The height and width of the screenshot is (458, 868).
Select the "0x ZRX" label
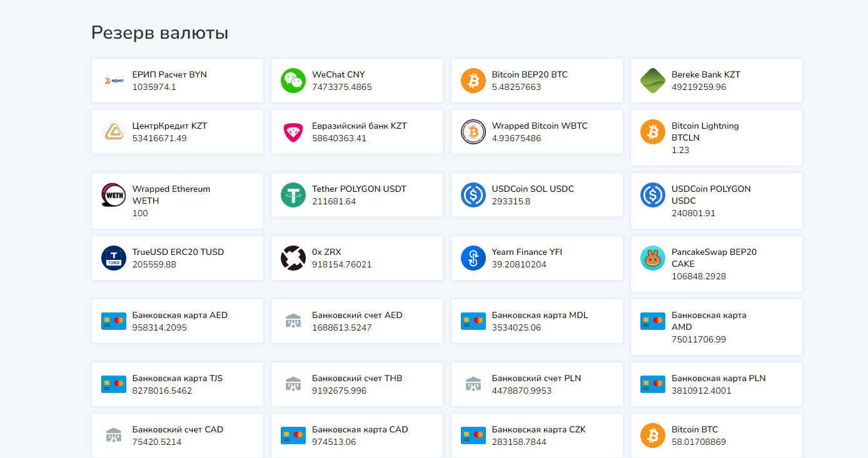point(326,252)
